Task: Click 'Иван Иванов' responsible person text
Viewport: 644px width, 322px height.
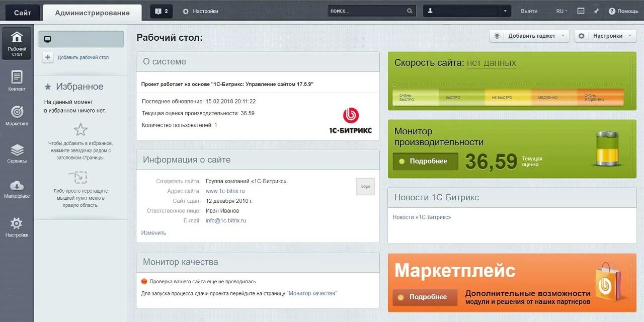Action: point(222,211)
